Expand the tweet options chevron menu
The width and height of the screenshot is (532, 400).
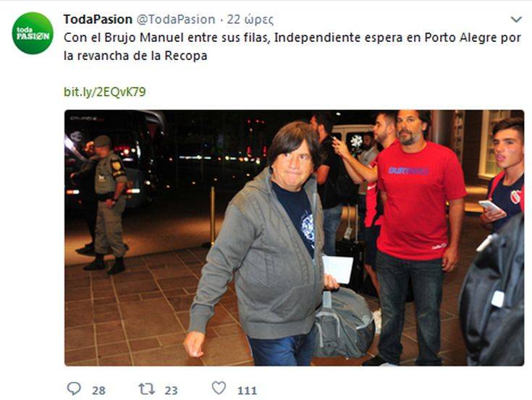(516, 20)
